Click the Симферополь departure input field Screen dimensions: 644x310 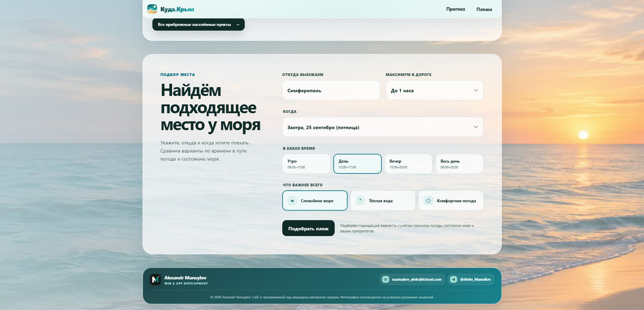click(x=331, y=90)
